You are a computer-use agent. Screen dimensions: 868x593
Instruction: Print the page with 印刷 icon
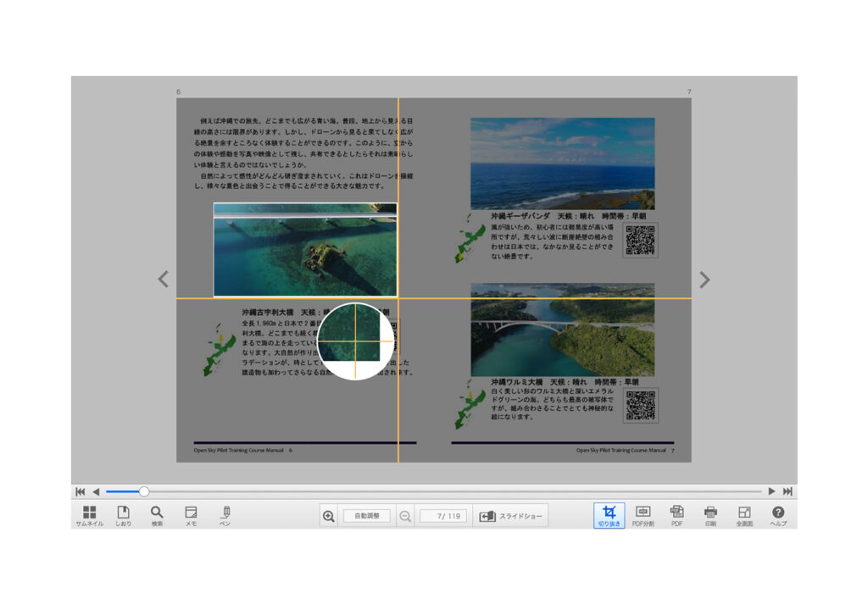(x=710, y=515)
